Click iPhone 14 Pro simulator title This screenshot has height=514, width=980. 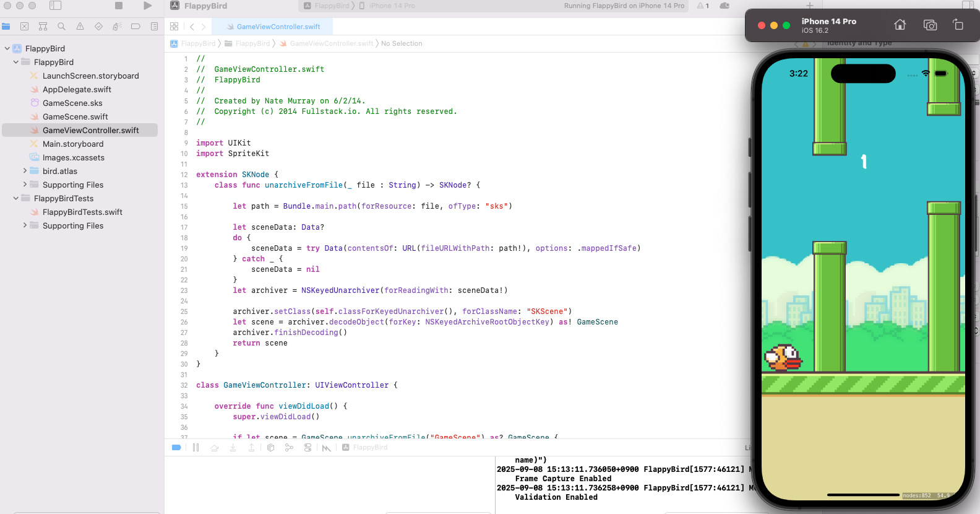(x=829, y=21)
